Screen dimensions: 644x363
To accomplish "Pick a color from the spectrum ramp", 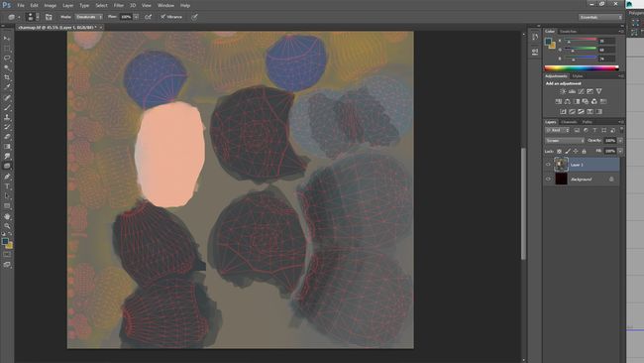I will coord(582,68).
